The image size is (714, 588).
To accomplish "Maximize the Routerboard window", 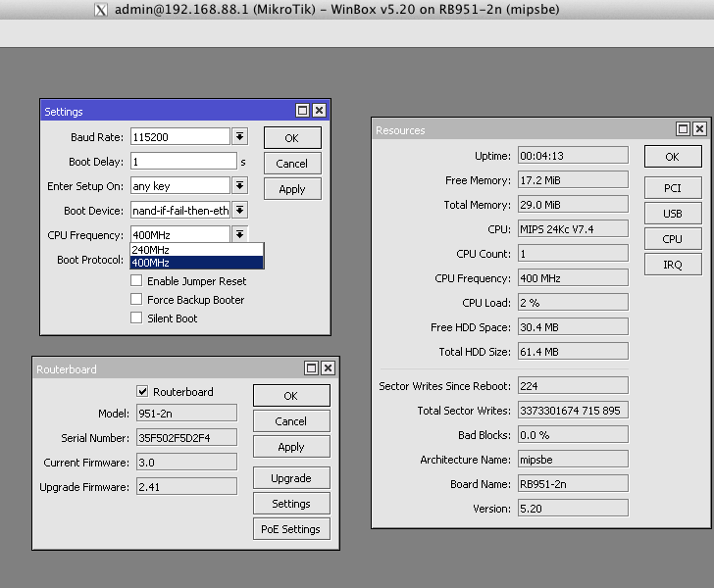I will [x=312, y=368].
